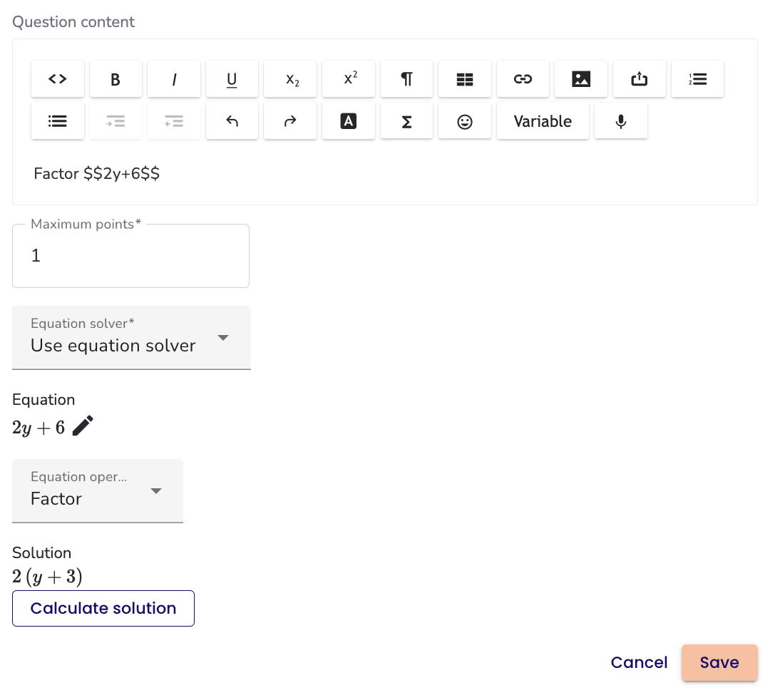
Task: Edit the equation with pencil icon
Action: point(83,426)
